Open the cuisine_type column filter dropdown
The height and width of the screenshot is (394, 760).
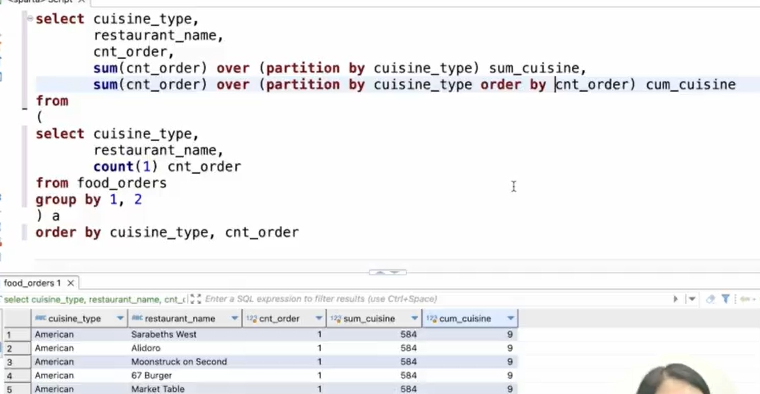click(x=120, y=318)
